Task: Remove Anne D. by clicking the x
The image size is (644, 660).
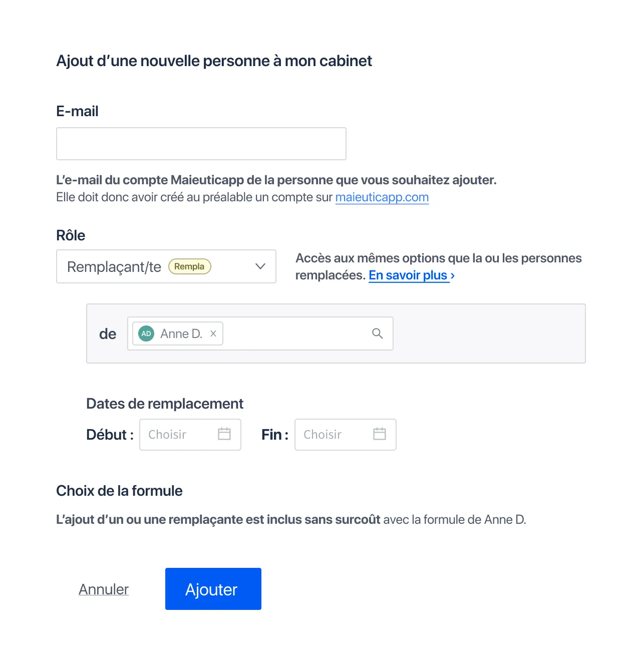Action: (213, 333)
